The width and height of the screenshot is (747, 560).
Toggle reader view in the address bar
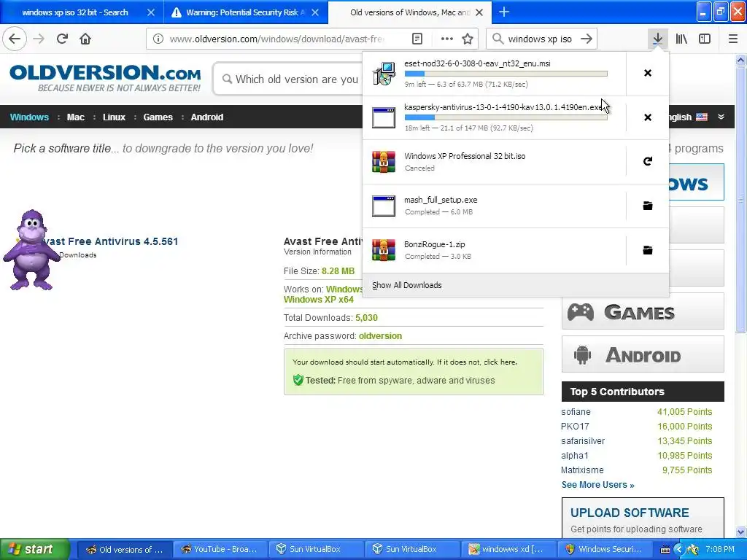point(417,39)
